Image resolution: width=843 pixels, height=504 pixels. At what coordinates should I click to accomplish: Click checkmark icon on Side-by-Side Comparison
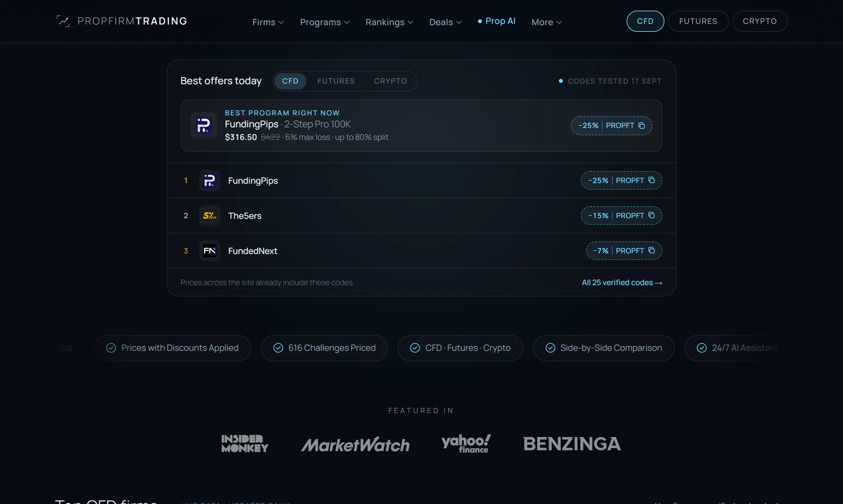[x=550, y=348]
